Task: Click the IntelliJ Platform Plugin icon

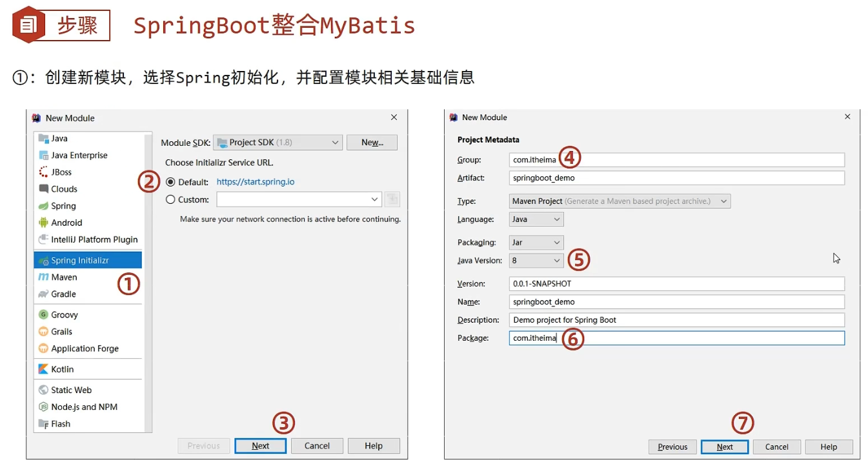Action: [x=43, y=239]
